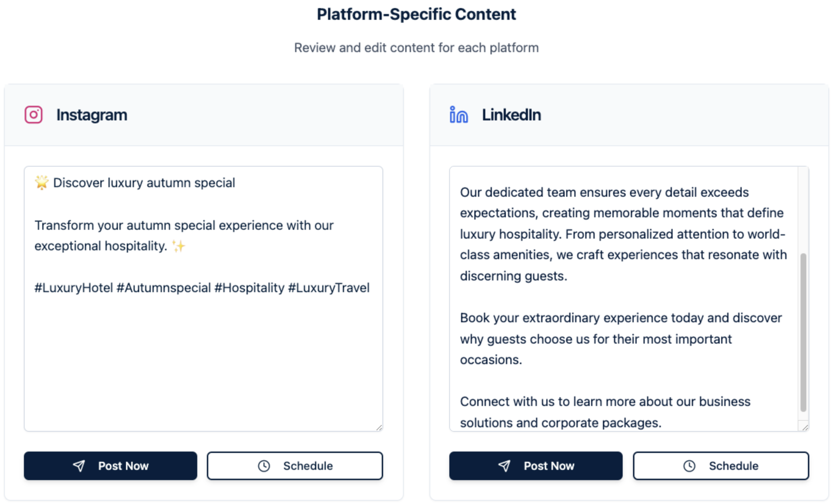Schedule the LinkedIn post
This screenshot has width=831, height=504.
coord(721,466)
